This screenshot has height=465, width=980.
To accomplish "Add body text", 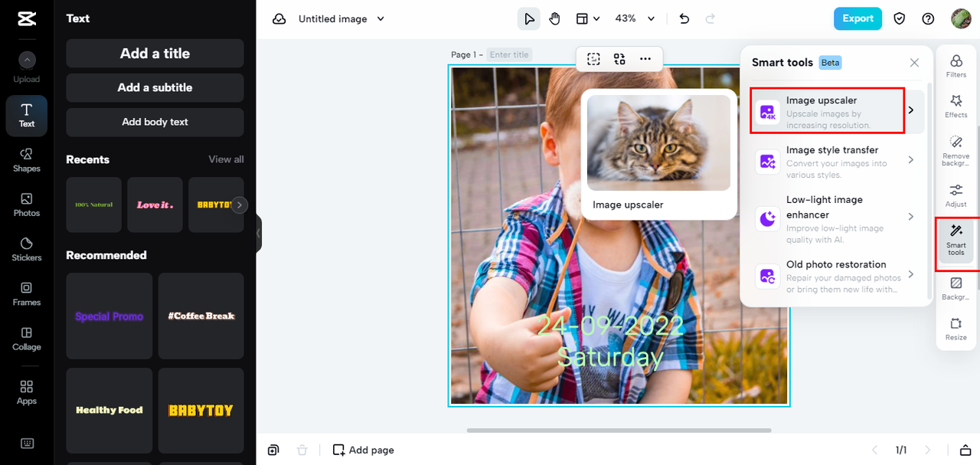I will point(155,122).
